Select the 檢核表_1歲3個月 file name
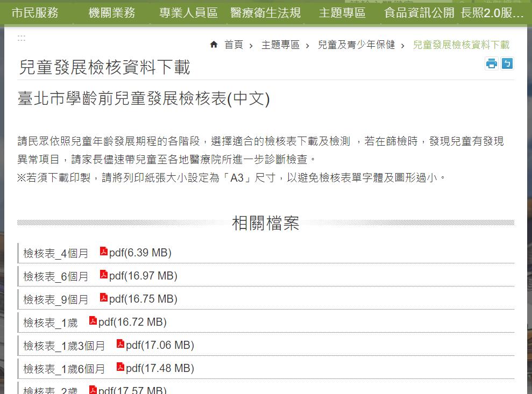 [64, 346]
